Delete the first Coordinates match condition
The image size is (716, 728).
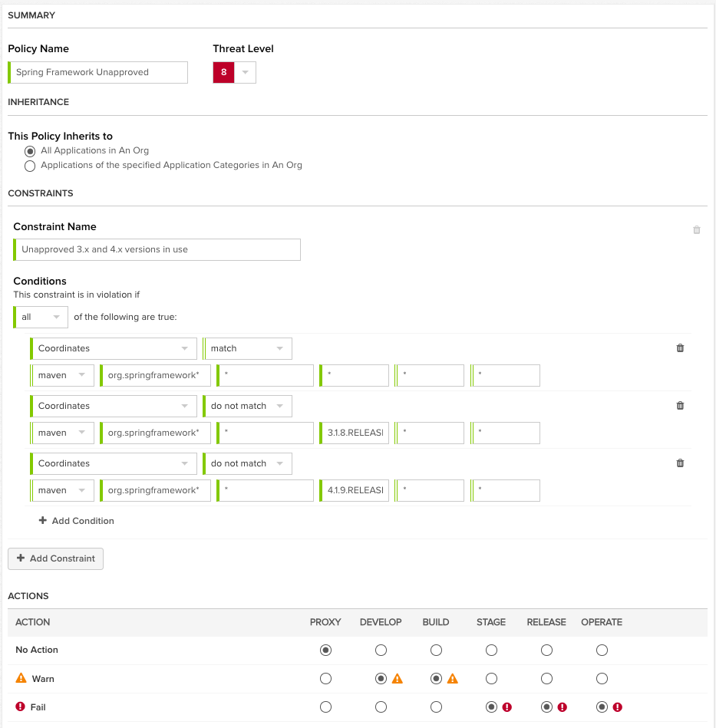(679, 348)
